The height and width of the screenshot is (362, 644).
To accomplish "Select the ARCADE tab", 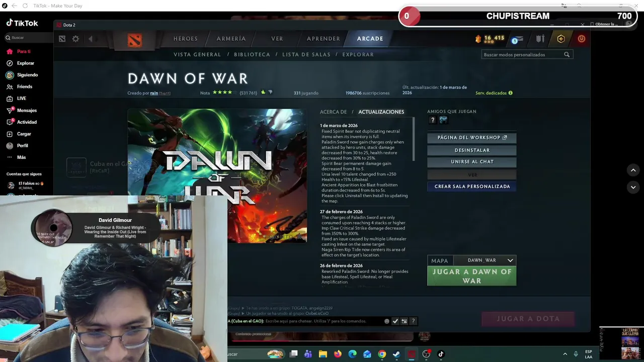I will click(x=370, y=39).
